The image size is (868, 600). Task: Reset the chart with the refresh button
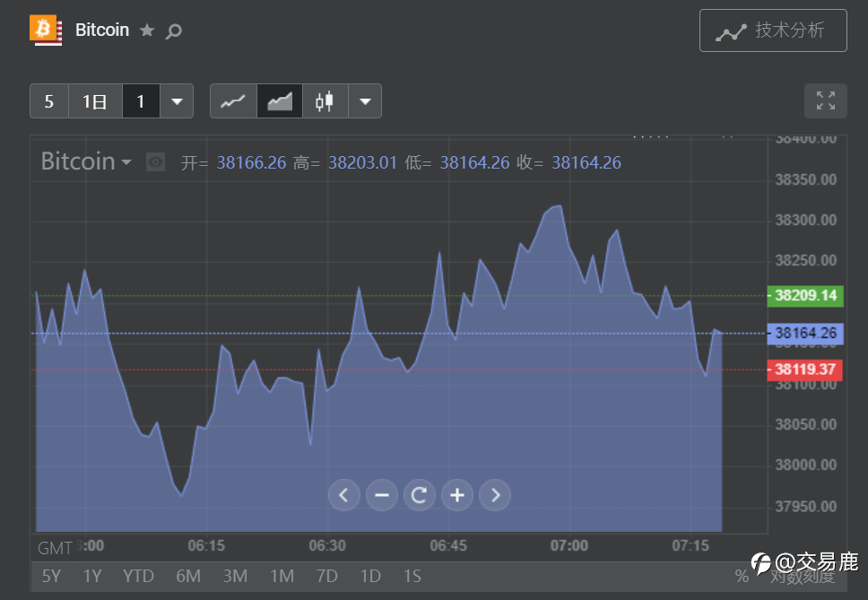(x=420, y=494)
